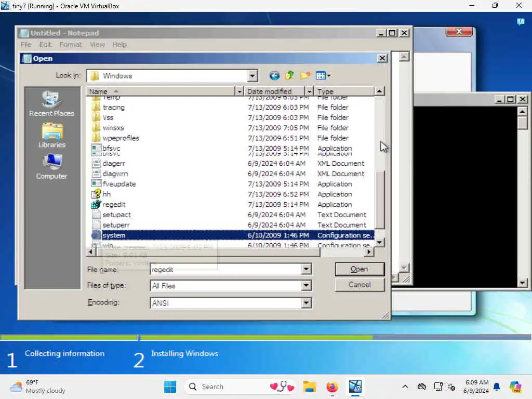Close the Open dialog
This screenshot has width=532, height=399.
(x=382, y=58)
